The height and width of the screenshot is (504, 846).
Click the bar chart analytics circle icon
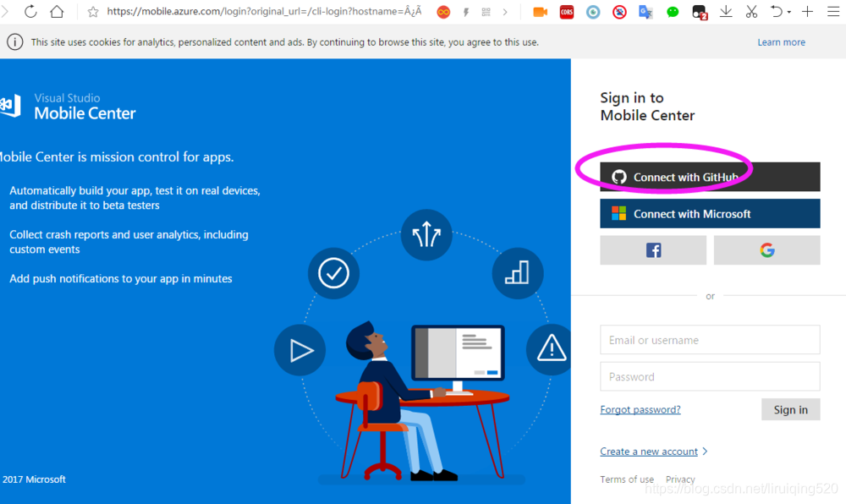pos(518,273)
